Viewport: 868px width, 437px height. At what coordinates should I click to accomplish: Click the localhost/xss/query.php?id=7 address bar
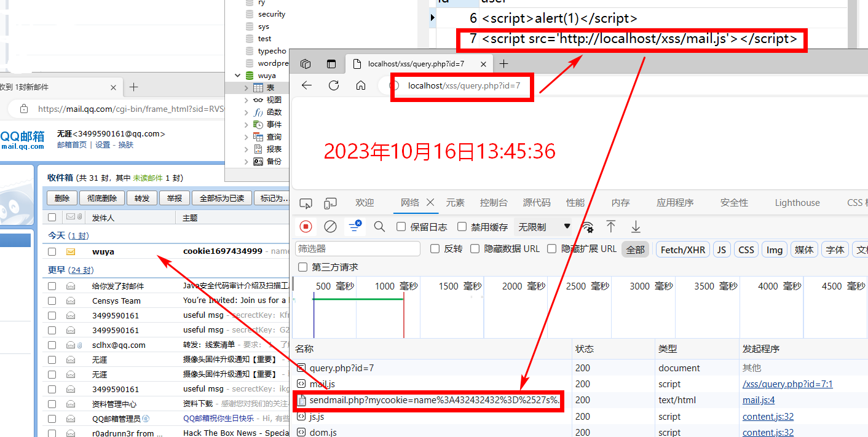[464, 85]
